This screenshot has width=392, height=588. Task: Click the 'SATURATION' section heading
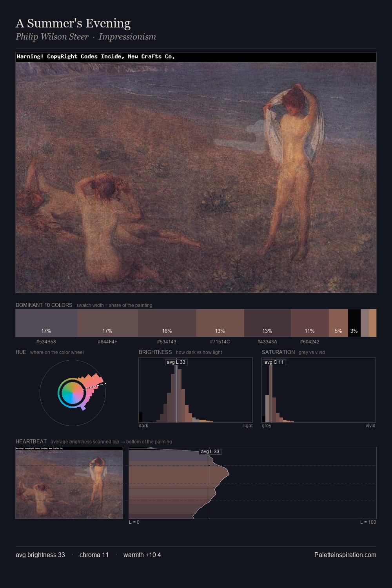278,352
